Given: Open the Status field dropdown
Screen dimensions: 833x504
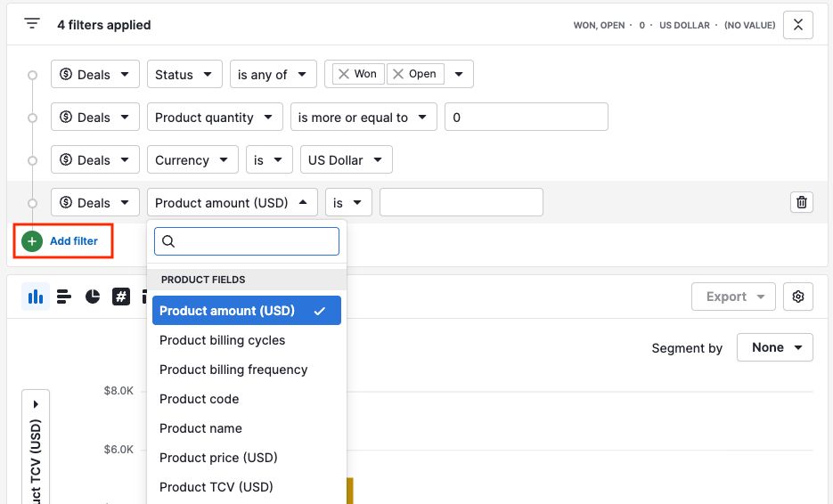Looking at the screenshot, I should (184, 75).
